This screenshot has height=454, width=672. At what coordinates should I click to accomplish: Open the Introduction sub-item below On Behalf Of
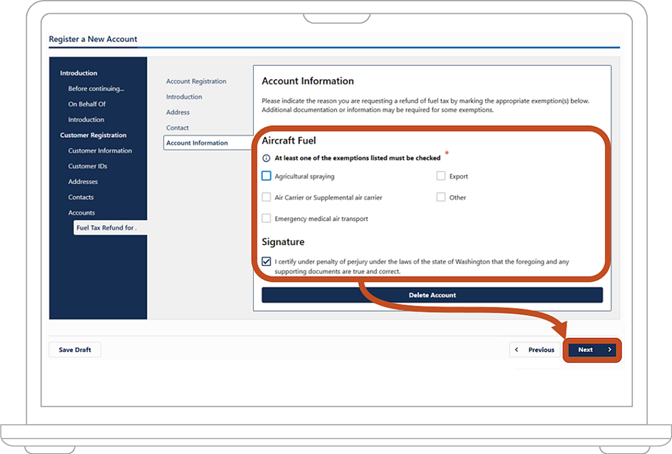(x=86, y=120)
